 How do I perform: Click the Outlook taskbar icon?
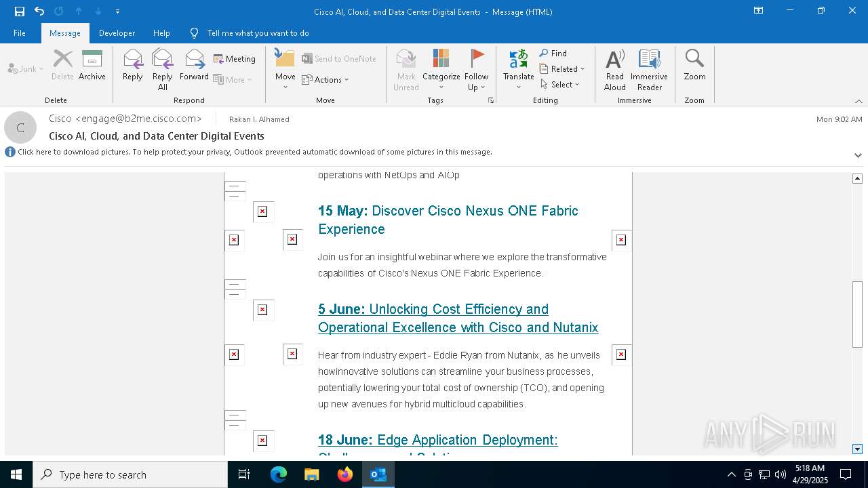click(378, 474)
